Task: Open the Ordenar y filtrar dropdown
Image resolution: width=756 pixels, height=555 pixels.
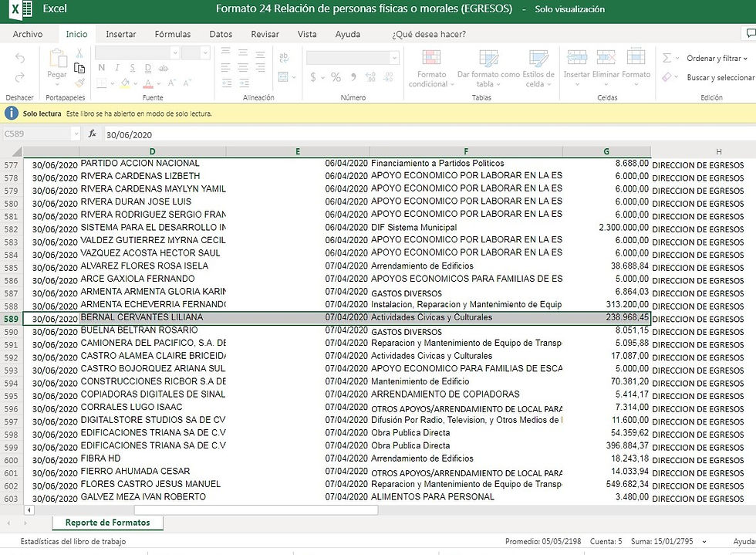Action: [717, 58]
